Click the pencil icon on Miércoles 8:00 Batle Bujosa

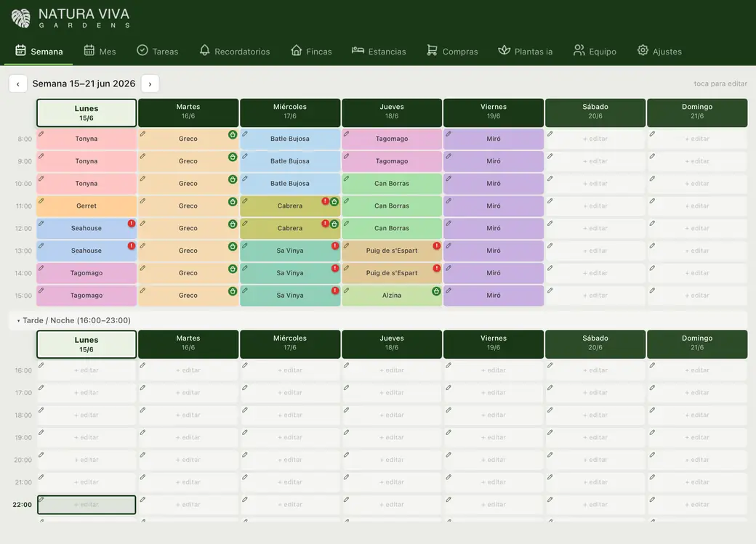[x=245, y=134]
